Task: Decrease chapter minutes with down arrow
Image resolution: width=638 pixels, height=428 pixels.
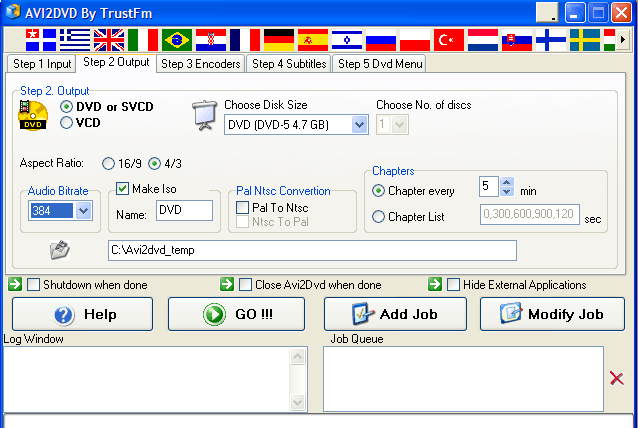Action: 507,191
